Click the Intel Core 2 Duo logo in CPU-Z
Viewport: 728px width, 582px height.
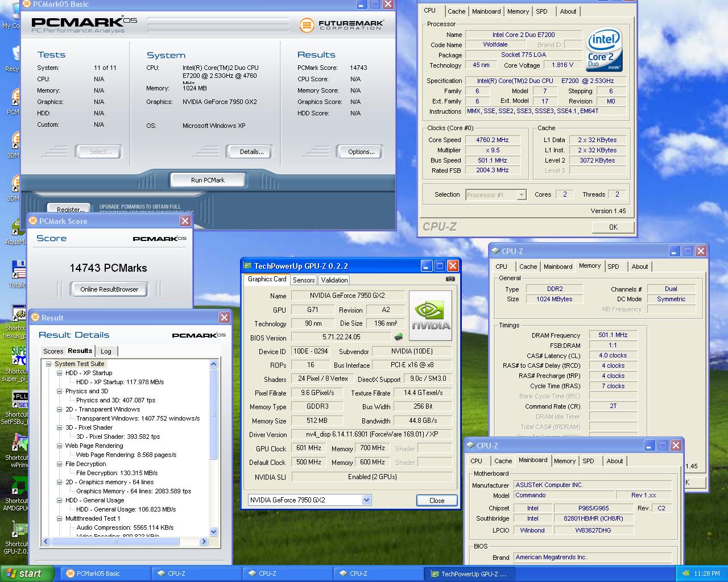click(x=603, y=49)
